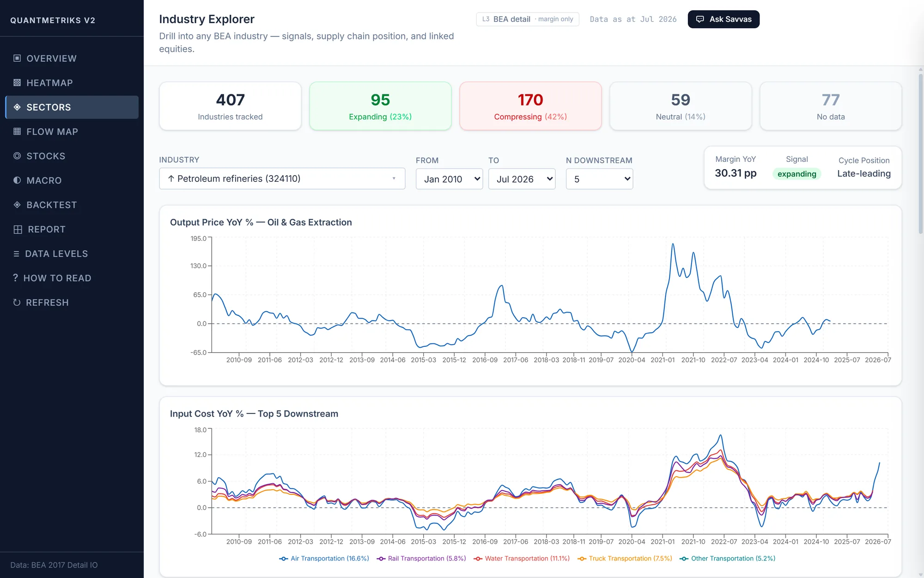Viewport: 924px width, 578px height.
Task: Open the N Downstream dropdown
Action: 599,179
